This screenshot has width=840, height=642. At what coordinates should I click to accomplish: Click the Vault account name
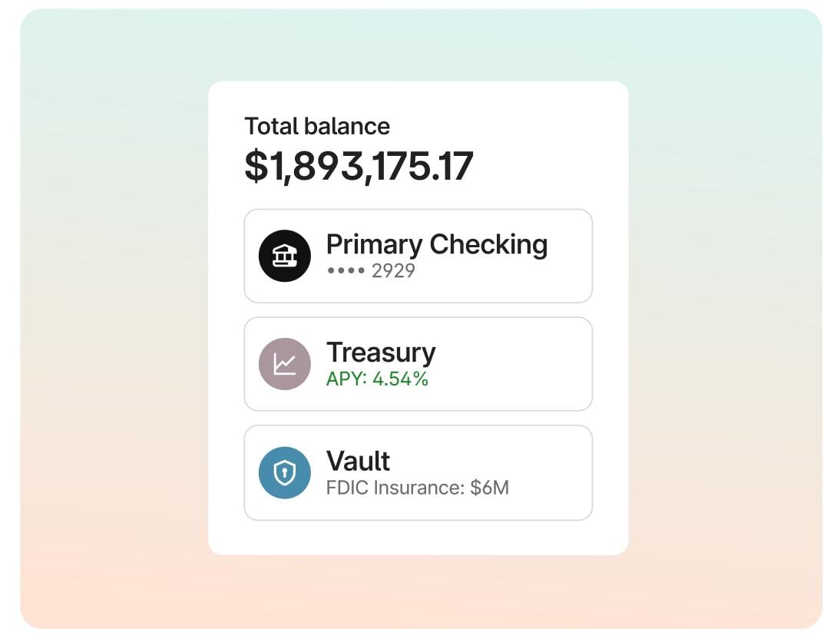pos(359,461)
